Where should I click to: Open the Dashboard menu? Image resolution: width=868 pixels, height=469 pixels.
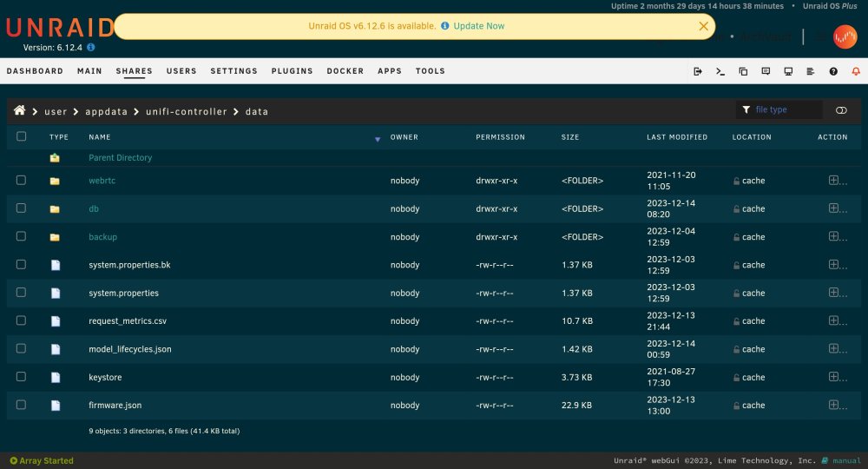point(35,71)
